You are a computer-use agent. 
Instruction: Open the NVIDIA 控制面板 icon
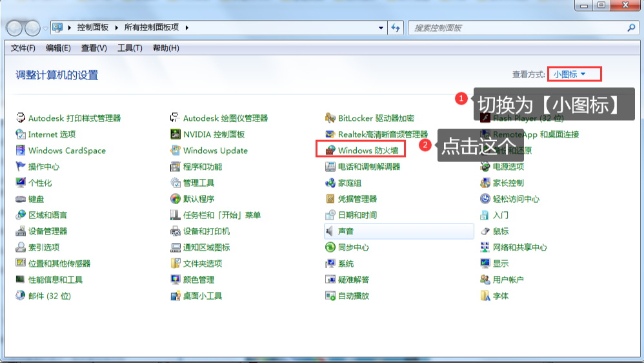click(x=176, y=134)
